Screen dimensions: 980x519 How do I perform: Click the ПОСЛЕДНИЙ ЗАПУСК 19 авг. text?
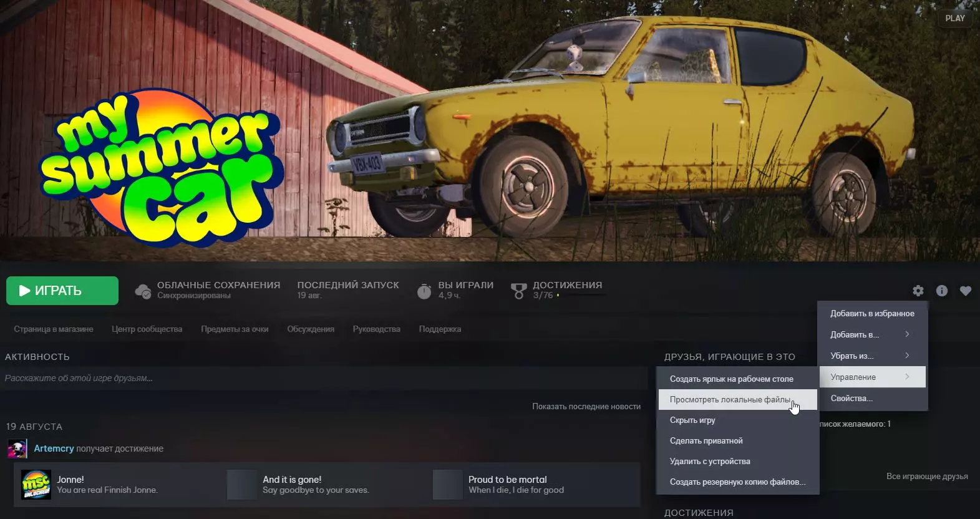click(x=348, y=290)
